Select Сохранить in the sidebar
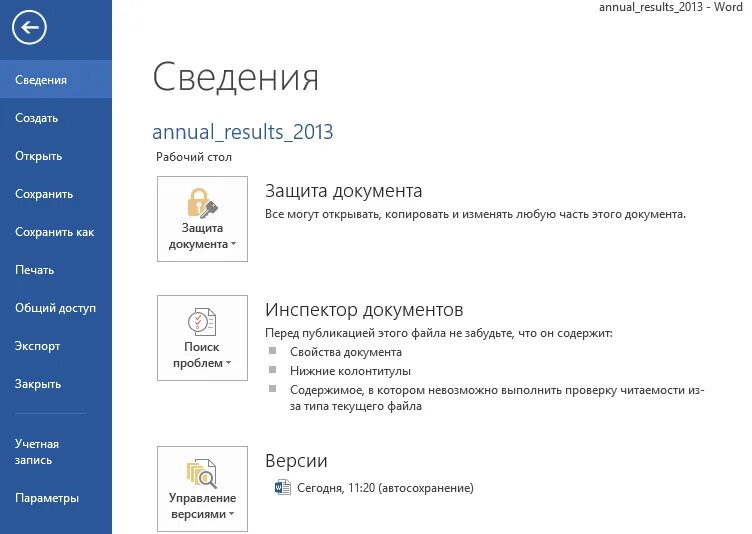752x534 pixels. pyautogui.click(x=56, y=194)
